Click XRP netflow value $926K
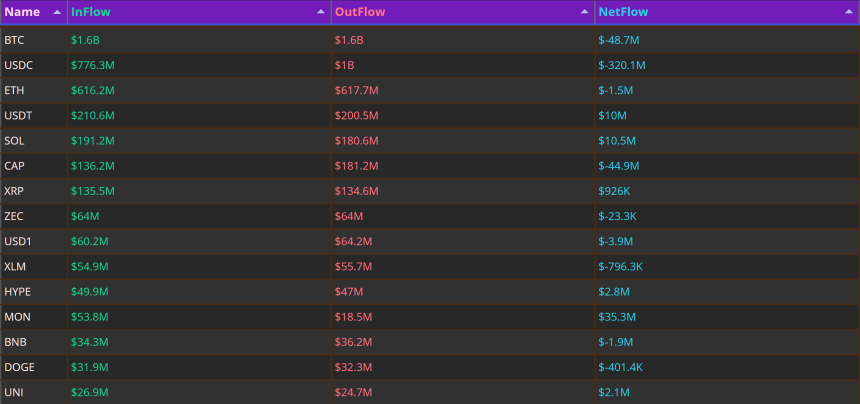Image resolution: width=860 pixels, height=404 pixels. click(614, 191)
